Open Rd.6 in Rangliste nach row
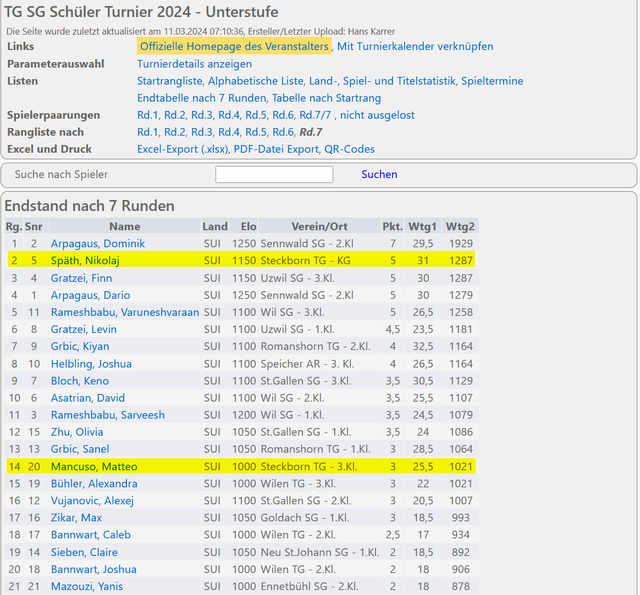Image resolution: width=640 pixels, height=595 pixels. coord(283,132)
